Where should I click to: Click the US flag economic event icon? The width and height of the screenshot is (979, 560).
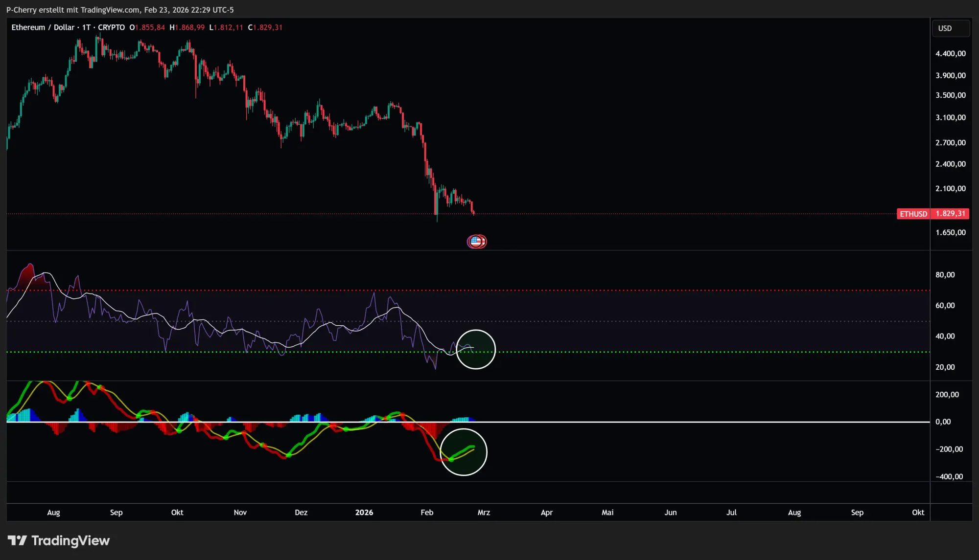coord(476,241)
